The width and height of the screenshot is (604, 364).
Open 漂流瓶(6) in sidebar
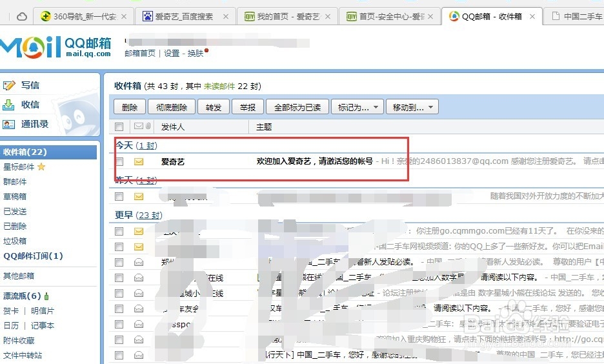23,296
